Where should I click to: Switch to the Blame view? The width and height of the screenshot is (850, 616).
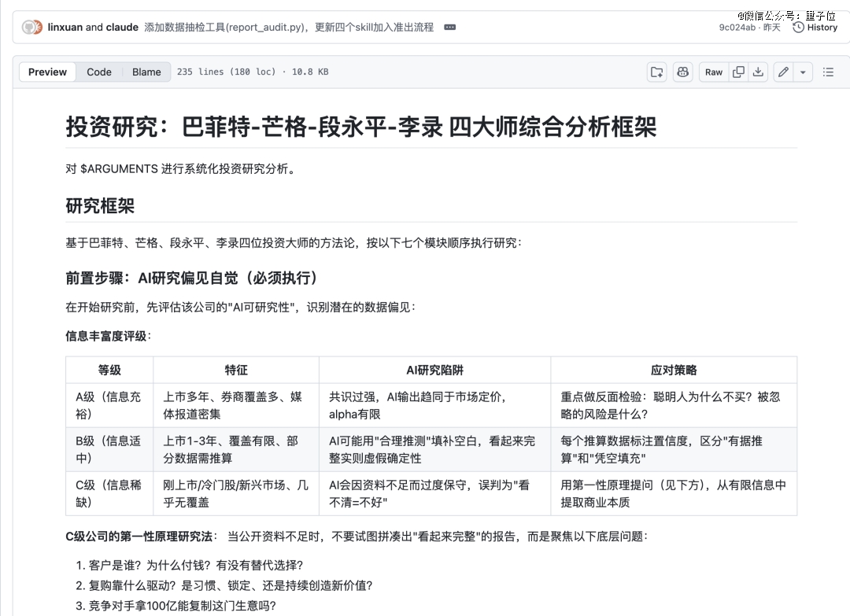tap(146, 72)
